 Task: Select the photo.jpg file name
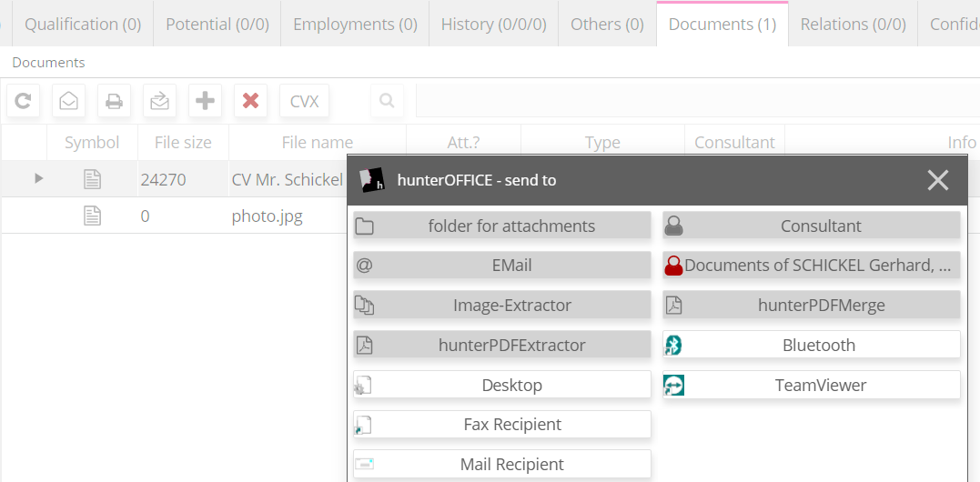[x=268, y=216]
